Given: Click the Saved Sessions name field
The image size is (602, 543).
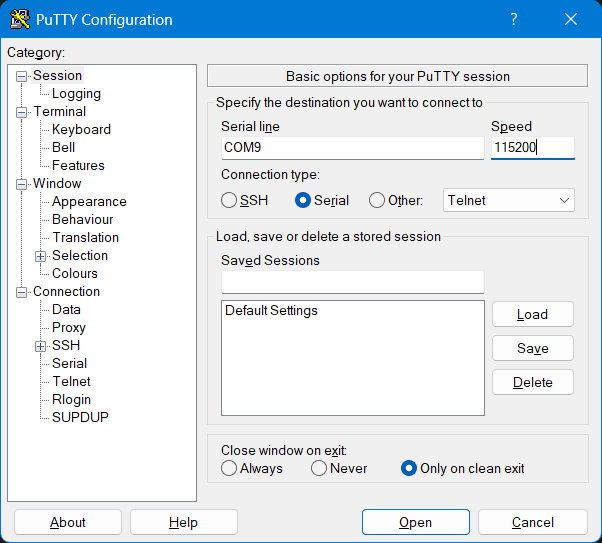Looking at the screenshot, I should (352, 282).
